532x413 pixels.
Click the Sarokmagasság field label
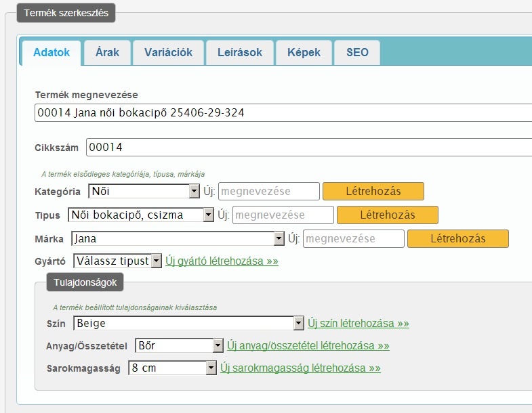point(83,368)
